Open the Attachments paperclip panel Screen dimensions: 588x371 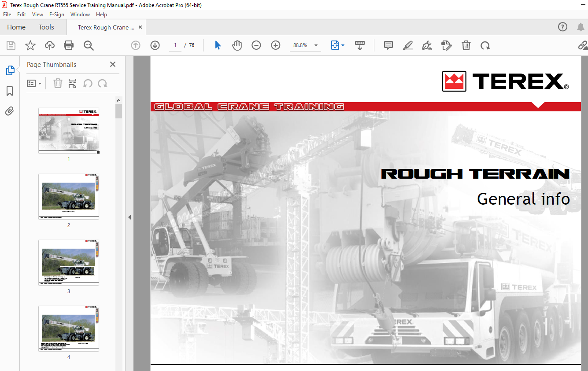point(10,111)
